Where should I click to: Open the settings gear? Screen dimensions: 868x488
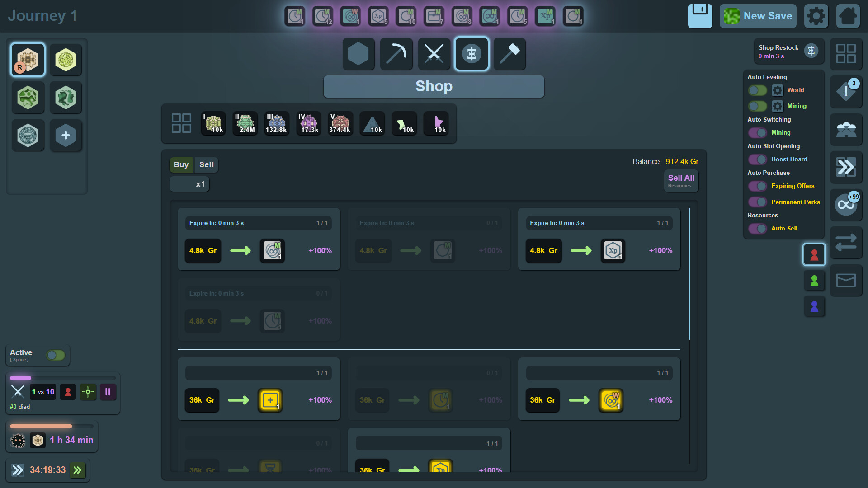coord(816,16)
